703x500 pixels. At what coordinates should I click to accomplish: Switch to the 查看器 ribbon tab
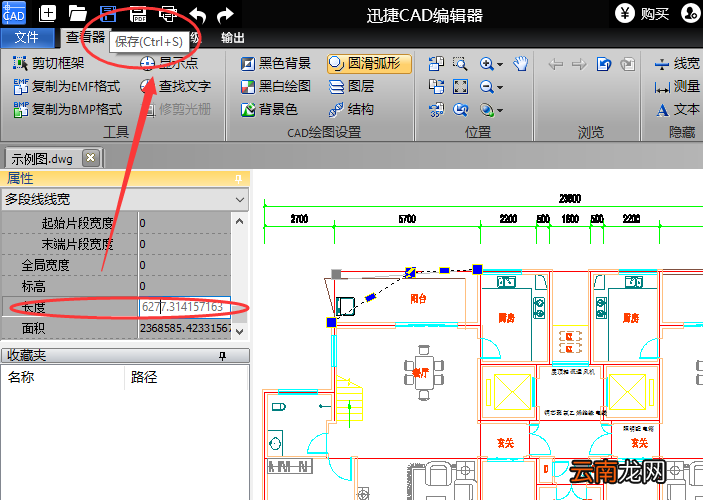pos(85,37)
